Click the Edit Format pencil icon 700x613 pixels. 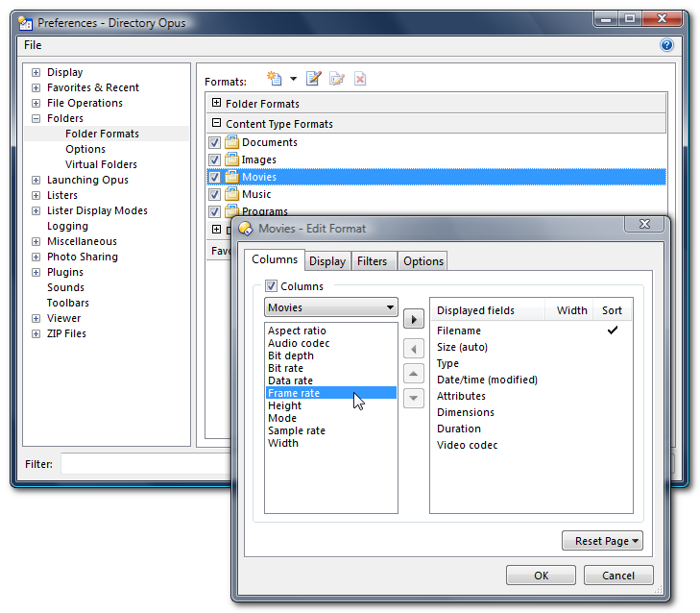(x=313, y=80)
